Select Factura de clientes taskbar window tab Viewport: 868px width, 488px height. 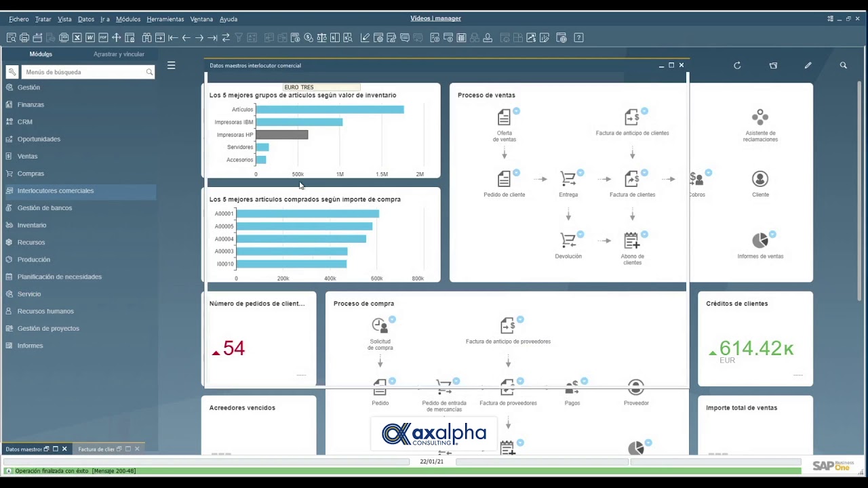(x=108, y=449)
